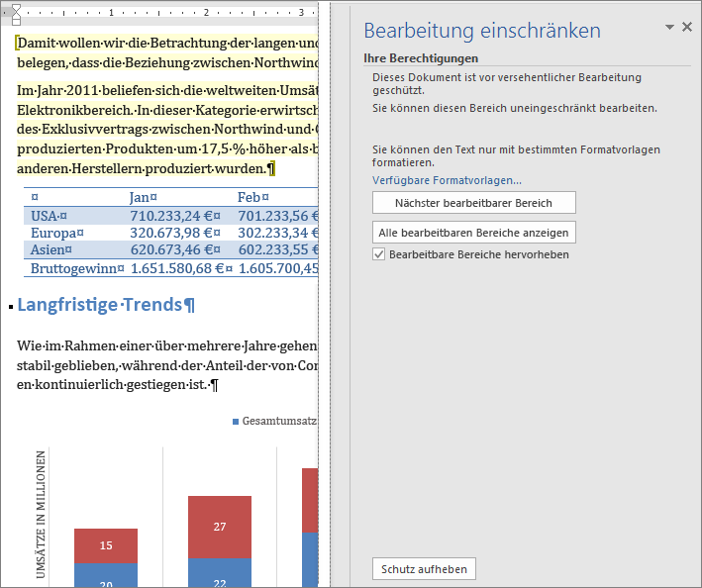Click the Europa row label cell
The height and width of the screenshot is (588, 702).
pos(56,233)
